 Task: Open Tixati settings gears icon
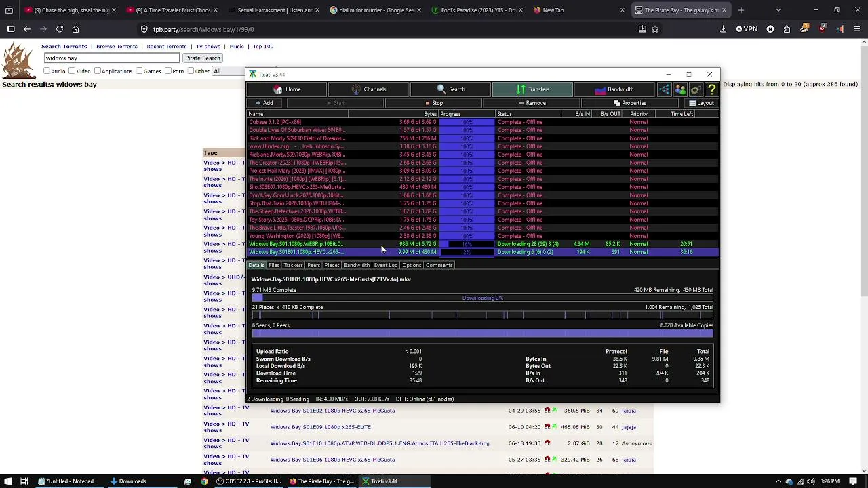tap(696, 89)
